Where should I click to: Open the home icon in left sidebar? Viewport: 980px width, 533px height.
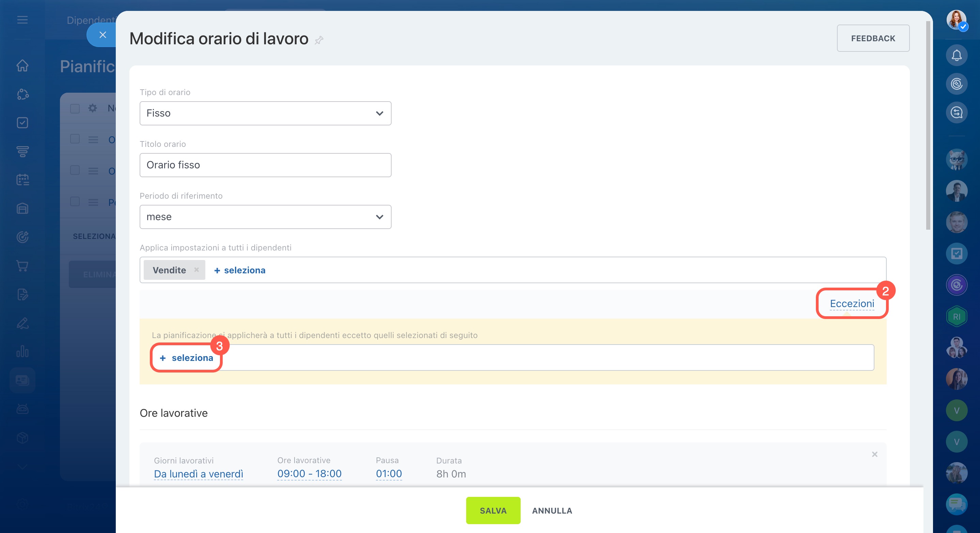coord(22,65)
